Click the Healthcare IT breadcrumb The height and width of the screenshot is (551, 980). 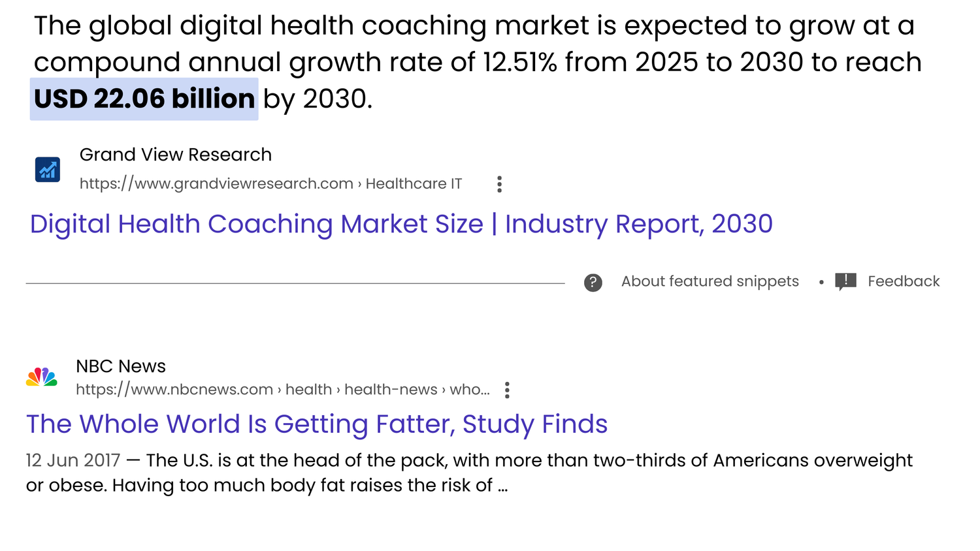414,184
